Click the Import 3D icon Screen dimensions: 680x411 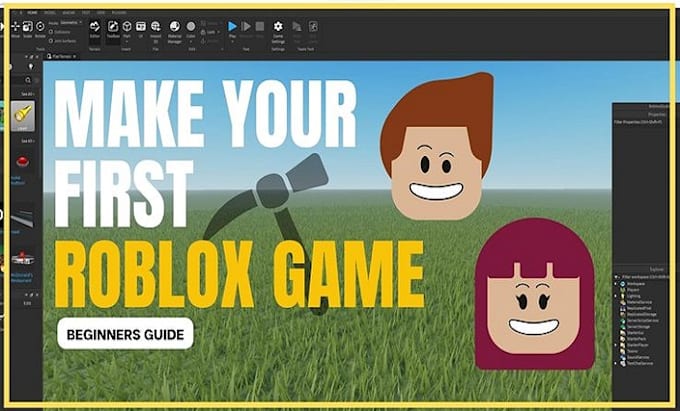pyautogui.click(x=156, y=26)
